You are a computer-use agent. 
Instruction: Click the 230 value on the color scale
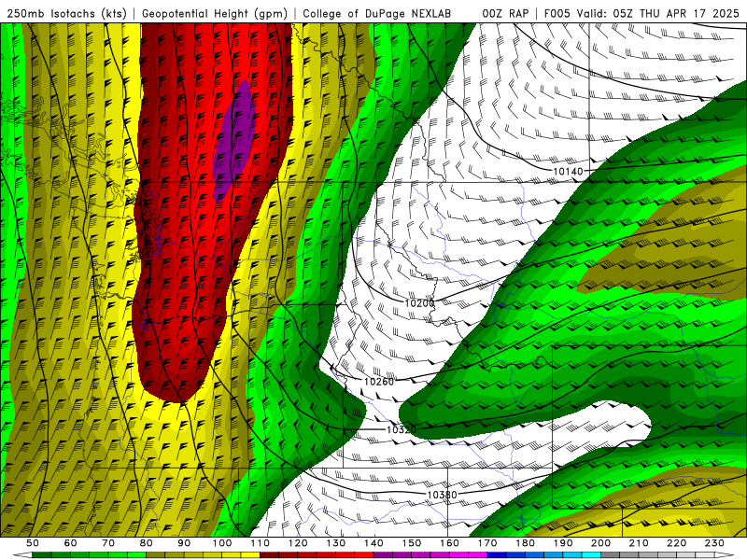click(714, 543)
